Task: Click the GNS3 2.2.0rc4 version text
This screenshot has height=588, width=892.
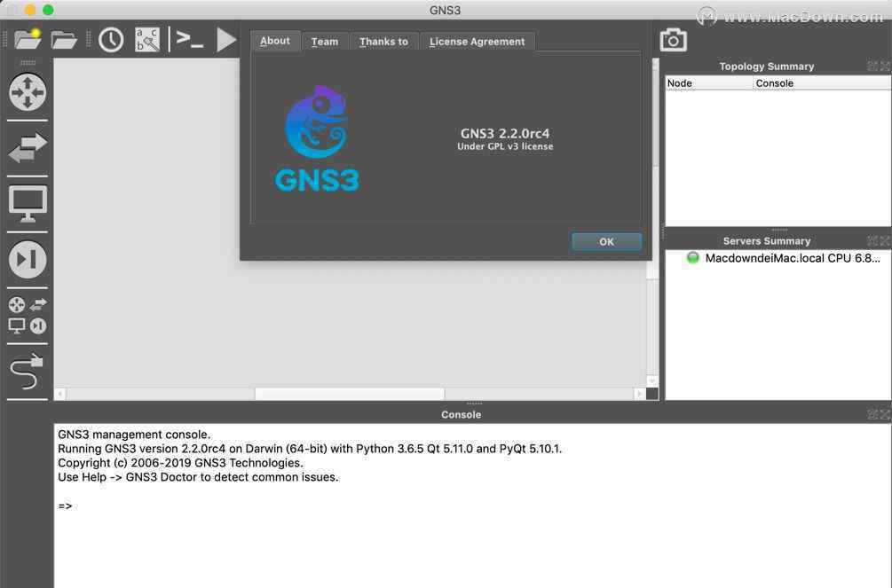Action: (505, 134)
